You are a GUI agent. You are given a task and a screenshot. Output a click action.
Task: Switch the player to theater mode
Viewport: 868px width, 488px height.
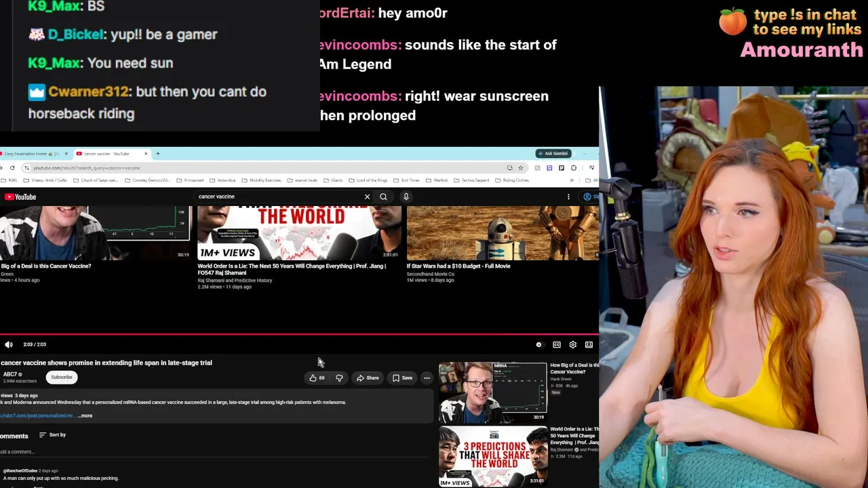tap(589, 344)
